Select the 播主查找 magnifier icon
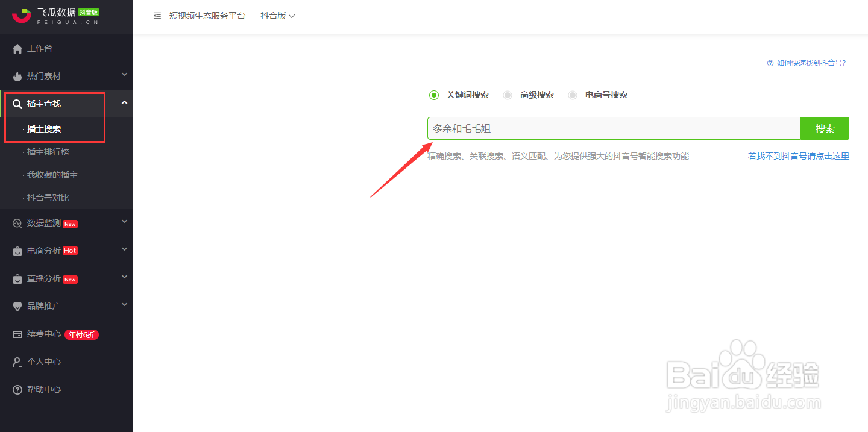The width and height of the screenshot is (868, 432). [x=17, y=103]
